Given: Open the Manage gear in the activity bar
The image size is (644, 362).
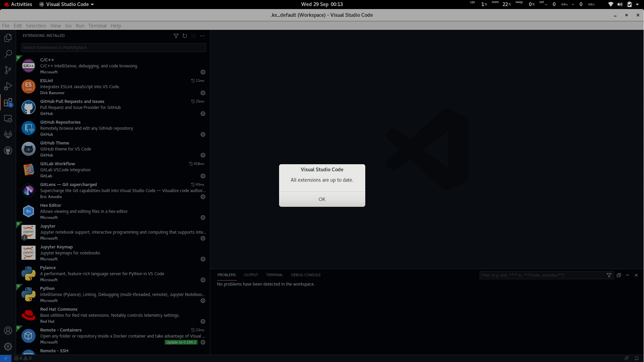Looking at the screenshot, I should point(8,346).
